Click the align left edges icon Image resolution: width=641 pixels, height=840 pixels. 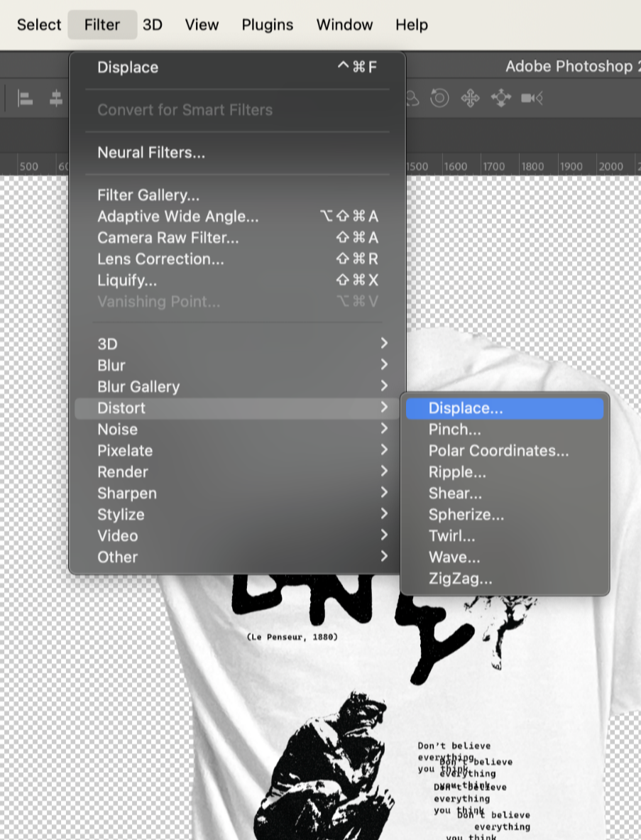25,99
